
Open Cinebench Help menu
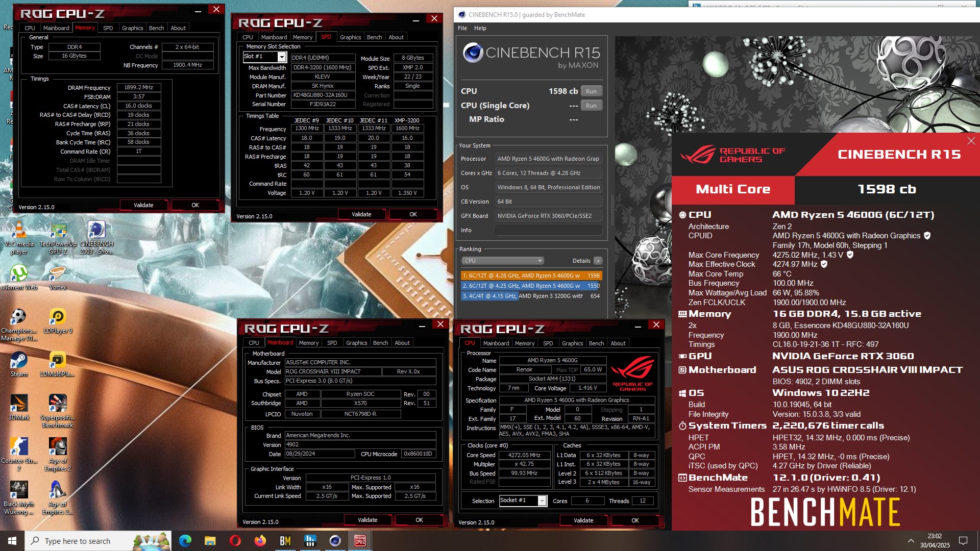[x=480, y=28]
